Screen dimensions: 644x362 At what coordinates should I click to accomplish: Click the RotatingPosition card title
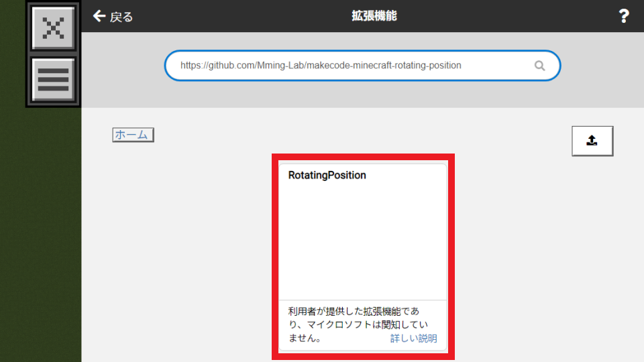click(x=327, y=176)
